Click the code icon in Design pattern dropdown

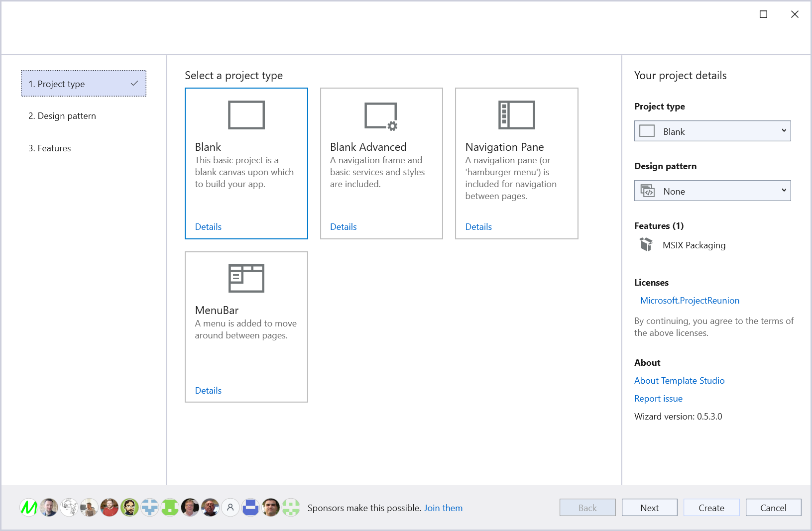tap(647, 191)
